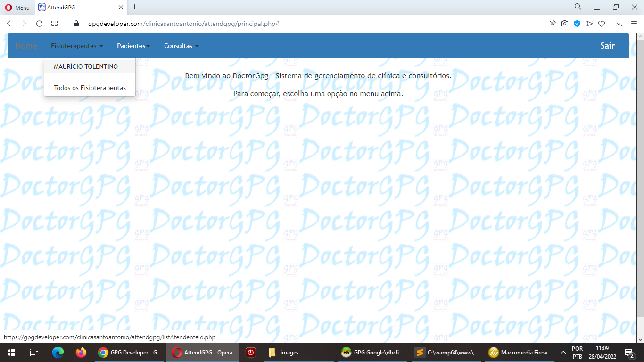Click the blue shield ad-blocker icon
This screenshot has height=362, width=644.
(577, 24)
